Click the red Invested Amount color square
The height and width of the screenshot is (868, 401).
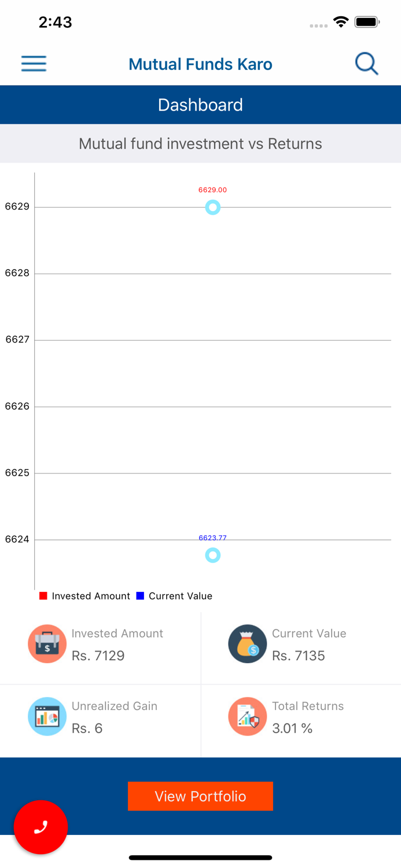pos(43,595)
